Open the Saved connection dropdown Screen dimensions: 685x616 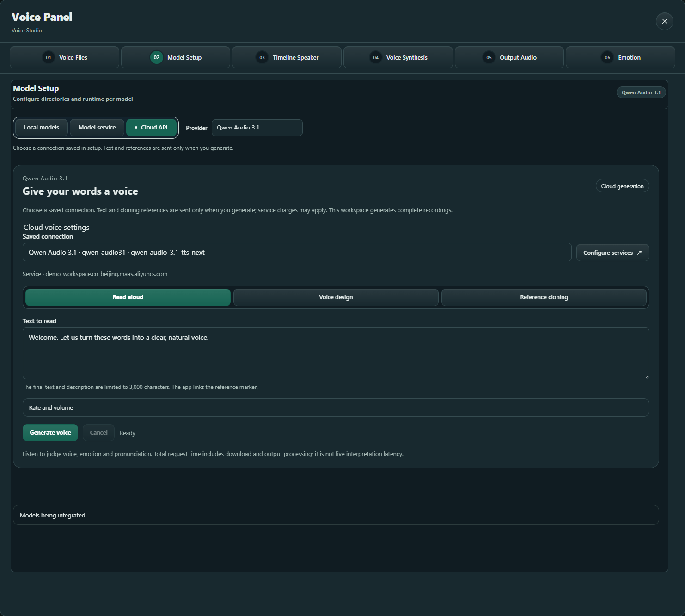pos(297,253)
